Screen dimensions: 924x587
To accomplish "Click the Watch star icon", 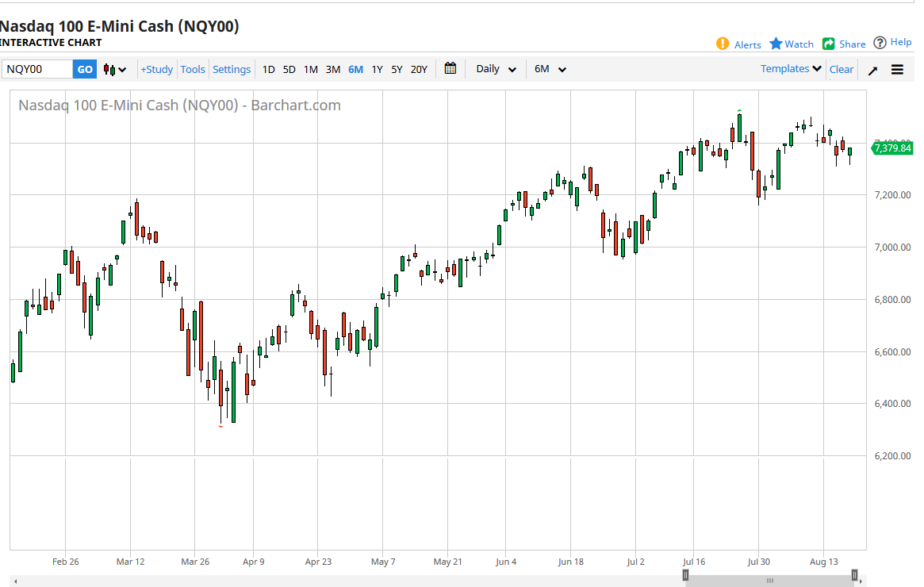I will point(776,44).
